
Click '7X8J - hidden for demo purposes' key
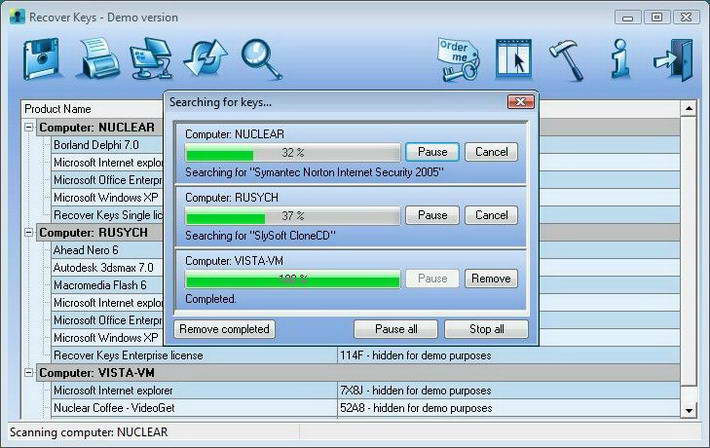point(416,390)
